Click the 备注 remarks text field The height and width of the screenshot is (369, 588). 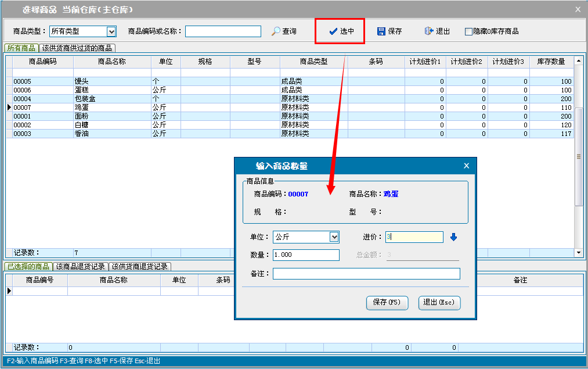(366, 274)
